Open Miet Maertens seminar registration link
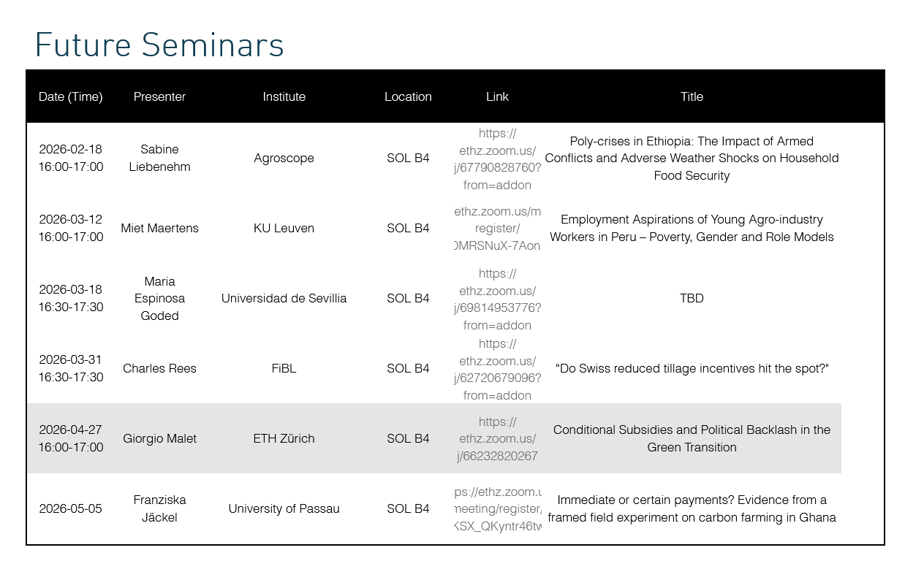924x561 pixels. coord(497,228)
